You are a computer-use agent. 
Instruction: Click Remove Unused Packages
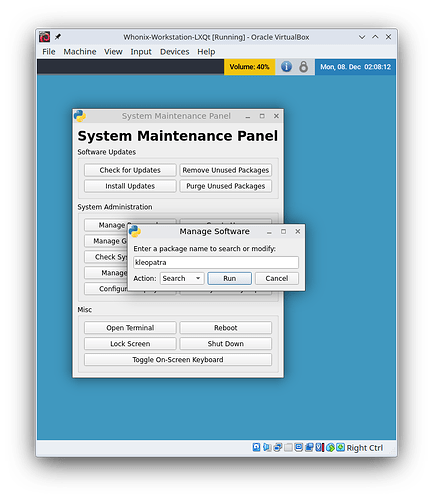(x=226, y=170)
